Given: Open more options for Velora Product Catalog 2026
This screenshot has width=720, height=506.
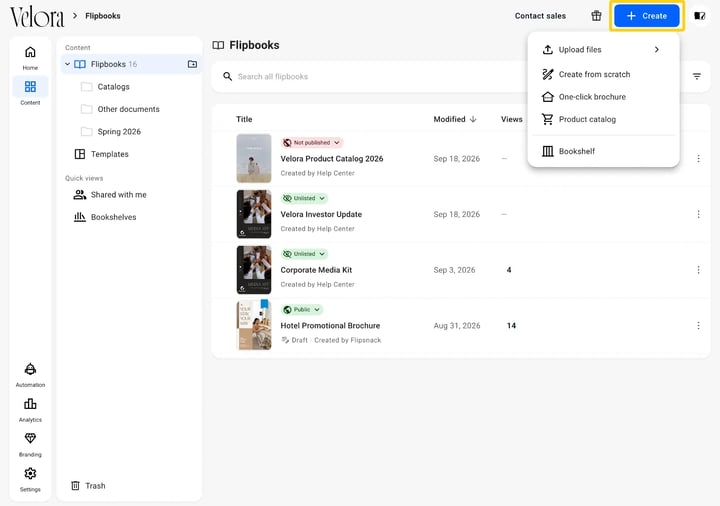Looking at the screenshot, I should [698, 159].
